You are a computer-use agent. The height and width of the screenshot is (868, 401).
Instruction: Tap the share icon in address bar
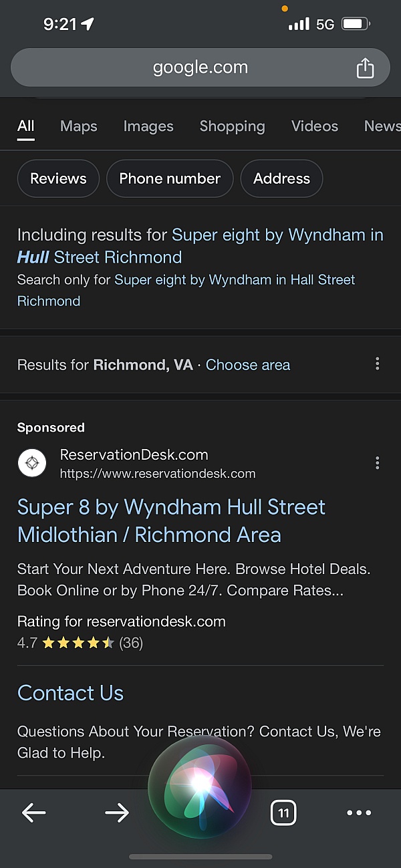[365, 67]
